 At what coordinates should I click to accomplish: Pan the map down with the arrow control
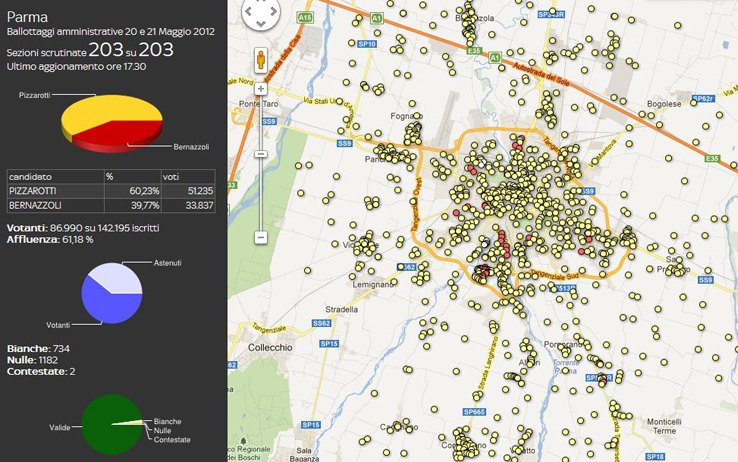click(261, 24)
